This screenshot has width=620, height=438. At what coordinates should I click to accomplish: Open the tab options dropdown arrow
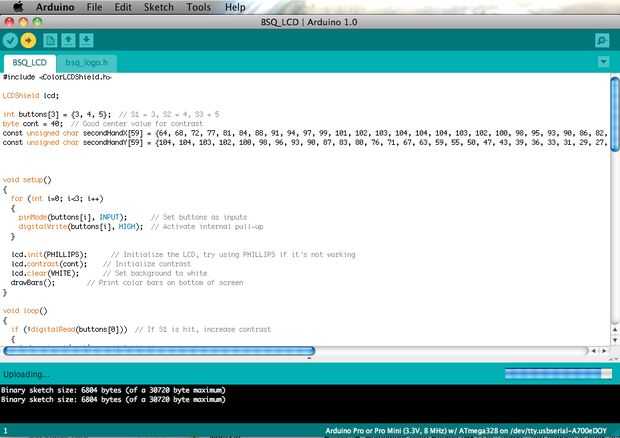click(x=603, y=62)
